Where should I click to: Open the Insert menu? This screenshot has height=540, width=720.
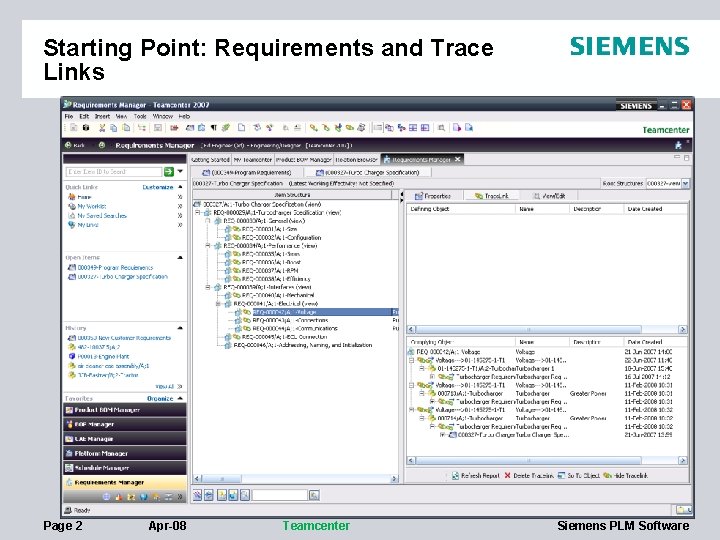click(102, 117)
